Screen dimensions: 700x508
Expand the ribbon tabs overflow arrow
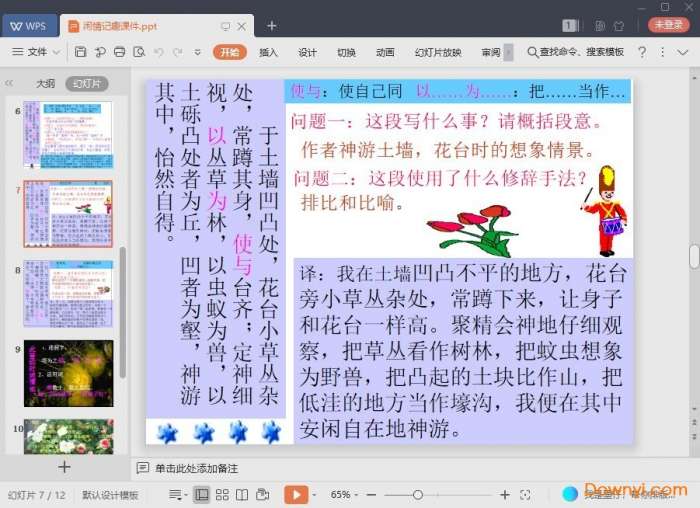pos(508,52)
